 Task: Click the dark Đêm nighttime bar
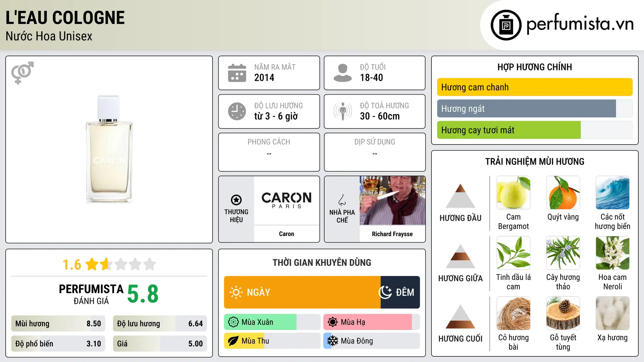pos(400,292)
